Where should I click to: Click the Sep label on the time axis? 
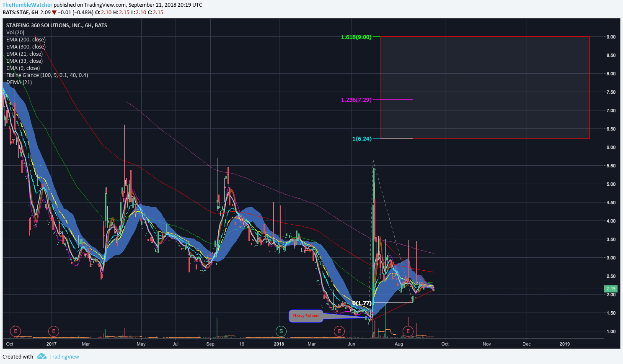[210, 344]
